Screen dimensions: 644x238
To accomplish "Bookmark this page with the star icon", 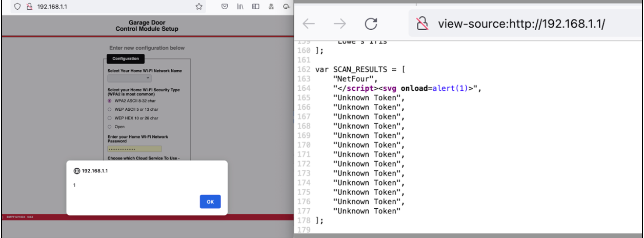I will click(x=198, y=7).
